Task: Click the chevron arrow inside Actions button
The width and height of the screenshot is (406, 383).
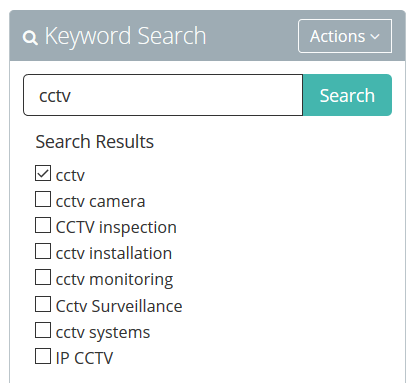Action: coord(375,36)
